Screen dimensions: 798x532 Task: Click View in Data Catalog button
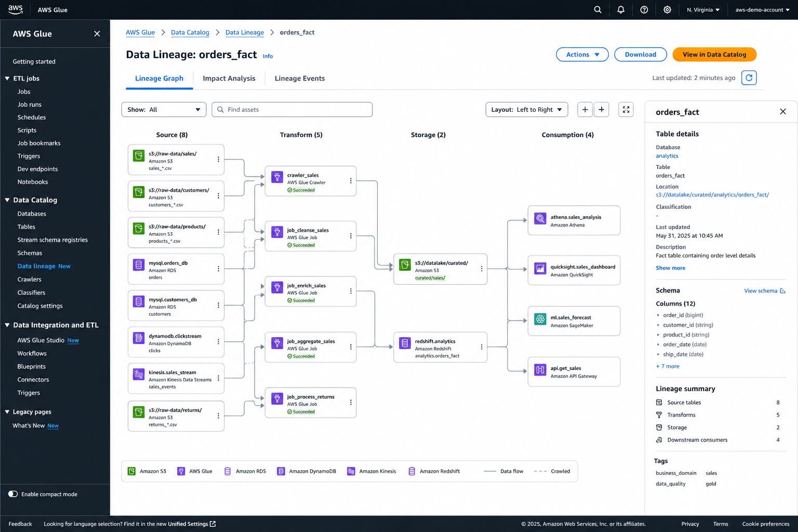pos(714,55)
